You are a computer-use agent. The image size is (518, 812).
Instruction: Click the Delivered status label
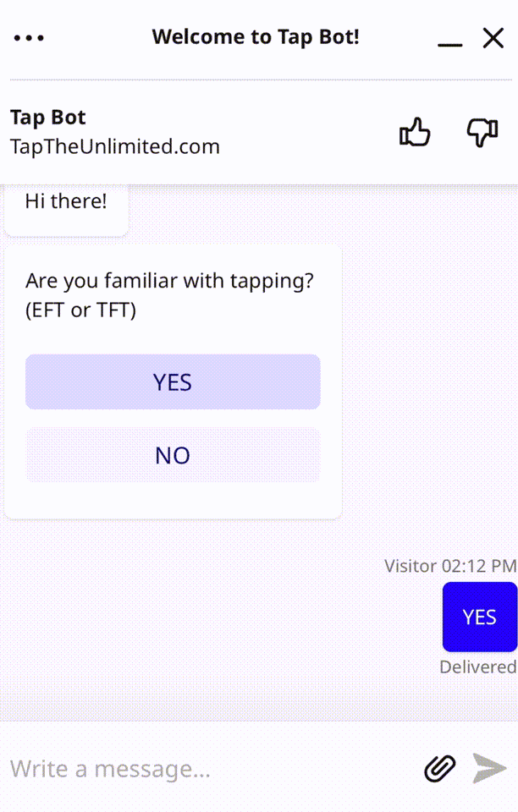477,667
